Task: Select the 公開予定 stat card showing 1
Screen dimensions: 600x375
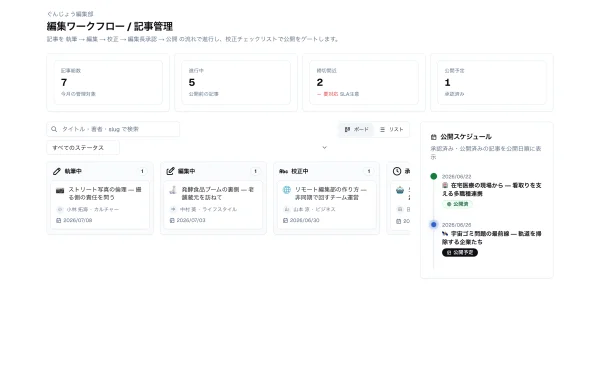Action: click(x=492, y=82)
